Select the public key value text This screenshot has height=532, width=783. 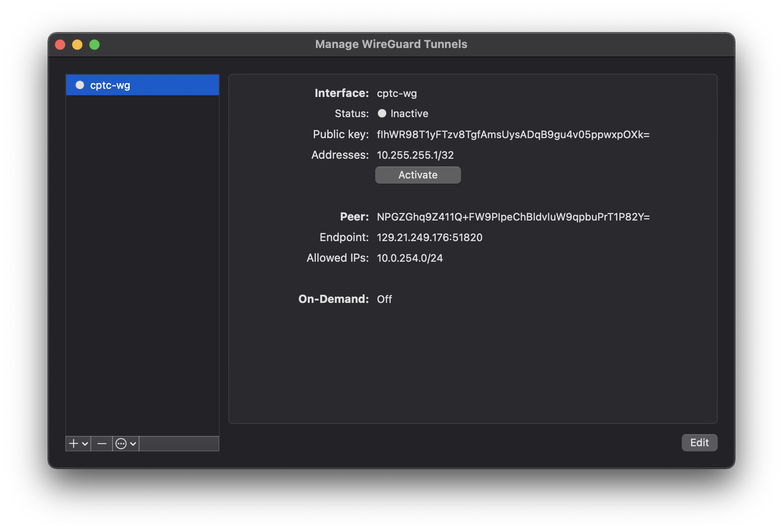(x=513, y=134)
